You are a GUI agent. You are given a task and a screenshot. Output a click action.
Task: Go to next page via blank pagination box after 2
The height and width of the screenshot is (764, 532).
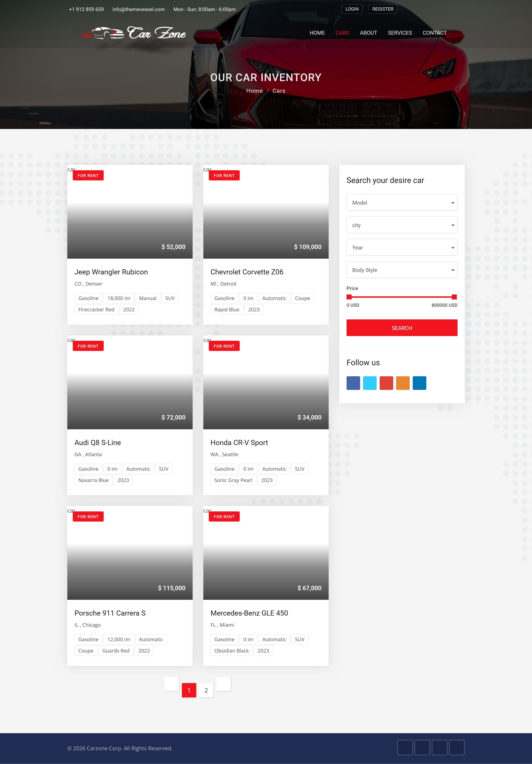coord(223,683)
